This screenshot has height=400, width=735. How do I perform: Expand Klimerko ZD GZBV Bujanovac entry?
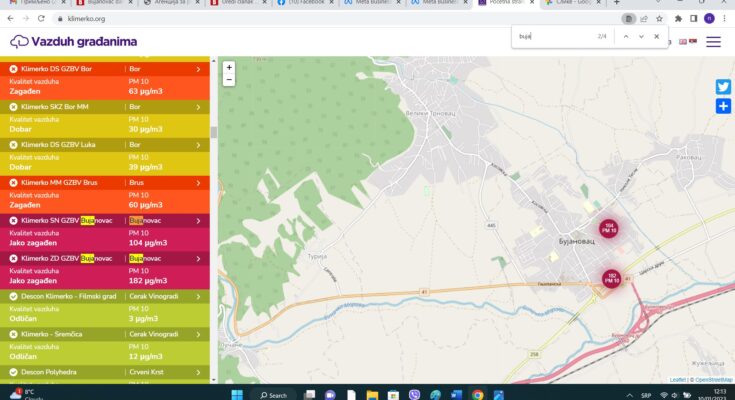198,258
